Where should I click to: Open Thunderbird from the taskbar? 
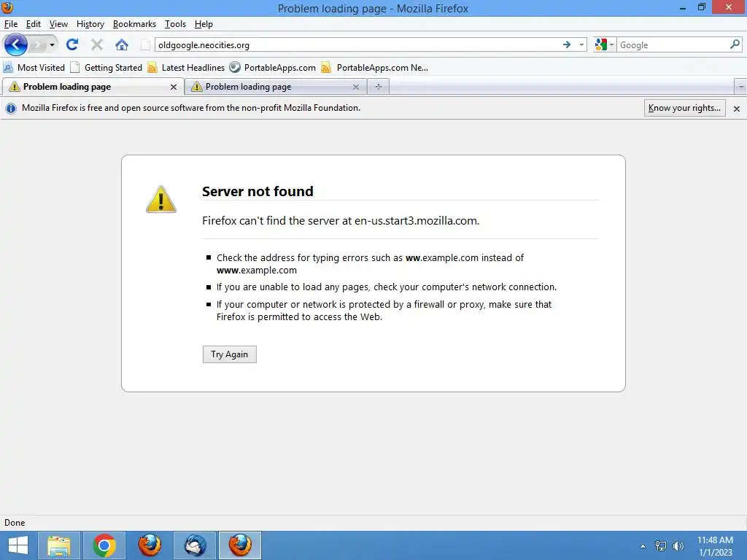pyautogui.click(x=195, y=545)
